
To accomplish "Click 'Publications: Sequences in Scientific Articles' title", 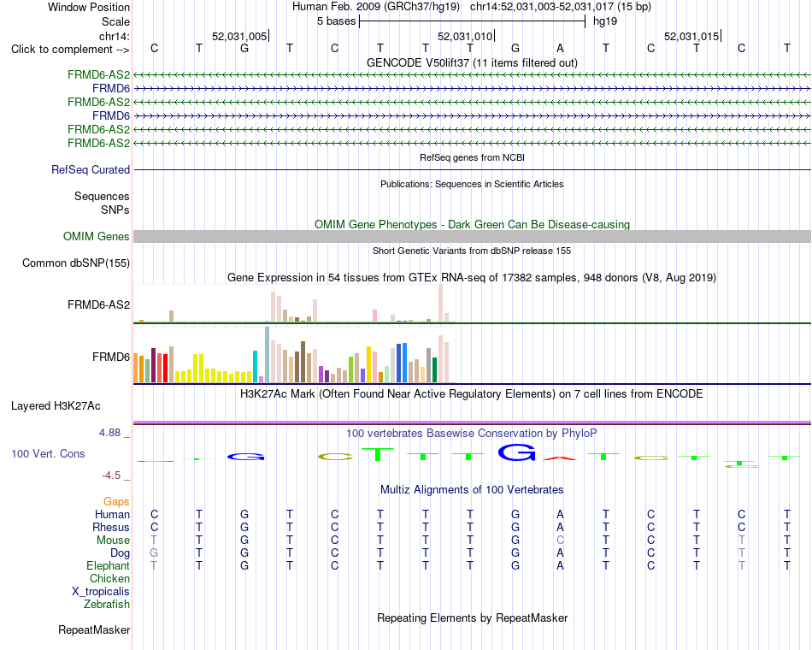I will (x=472, y=184).
